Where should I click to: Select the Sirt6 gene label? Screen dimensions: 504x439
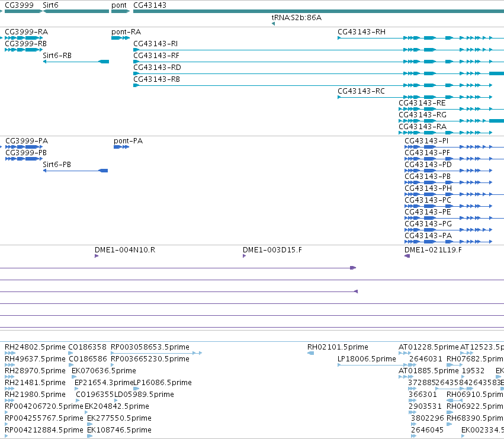click(50, 5)
